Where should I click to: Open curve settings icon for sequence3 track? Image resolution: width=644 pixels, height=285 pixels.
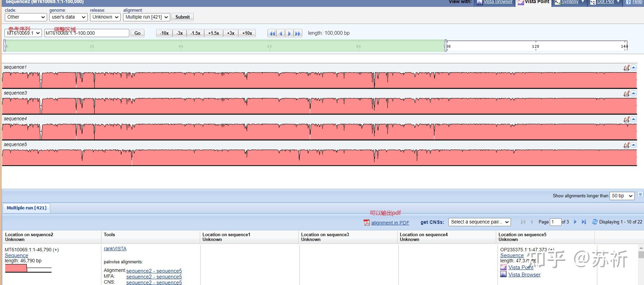tap(626, 94)
